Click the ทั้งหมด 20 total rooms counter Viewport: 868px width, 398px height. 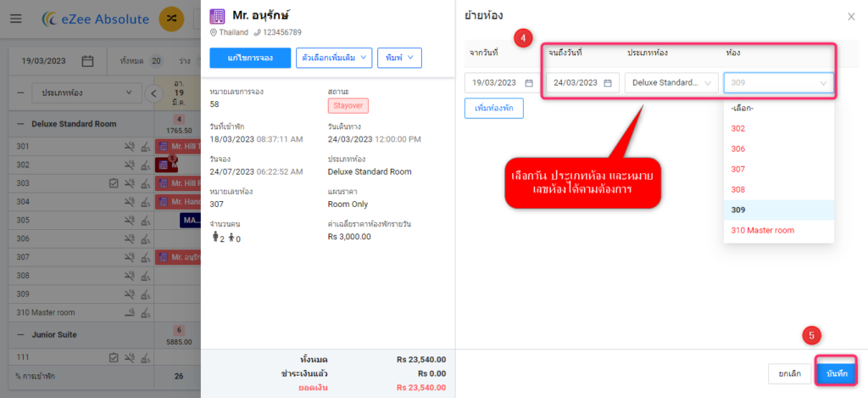[142, 61]
